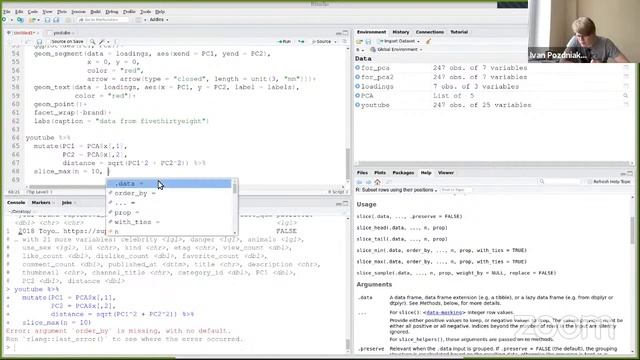
Task: Switch to the Plots tab
Action: 380,173
